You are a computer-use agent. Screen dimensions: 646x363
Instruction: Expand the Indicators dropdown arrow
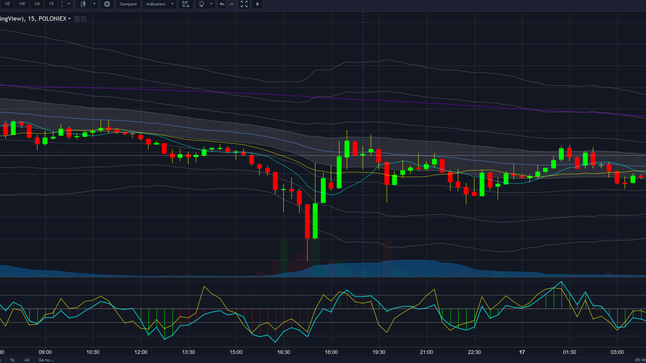click(x=172, y=4)
